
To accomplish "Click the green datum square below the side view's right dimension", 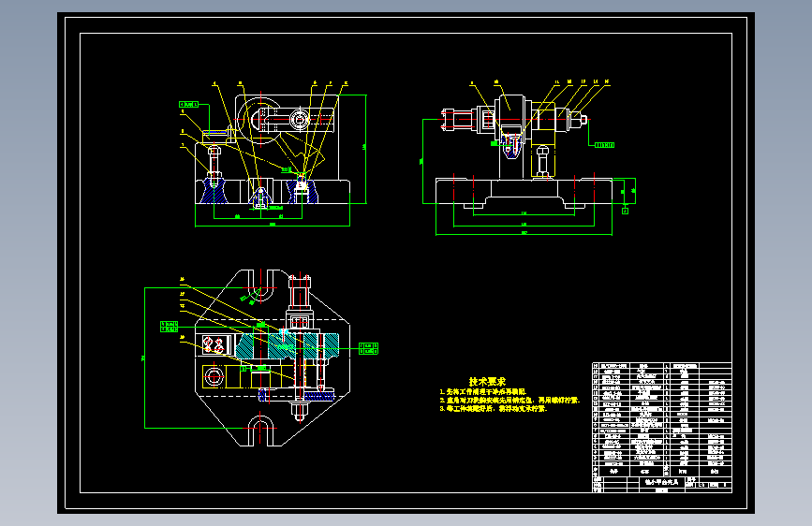I will pyautogui.click(x=625, y=211).
